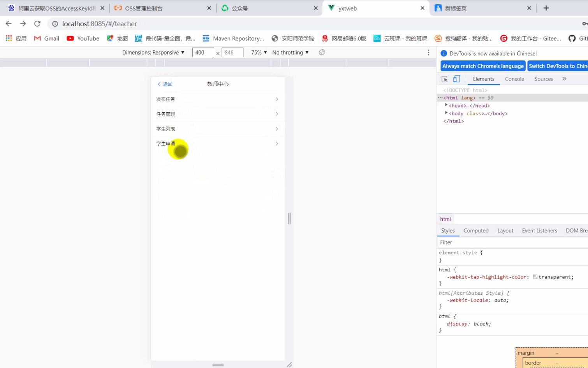
Task: Go back with the browser back arrow
Action: tap(9, 24)
